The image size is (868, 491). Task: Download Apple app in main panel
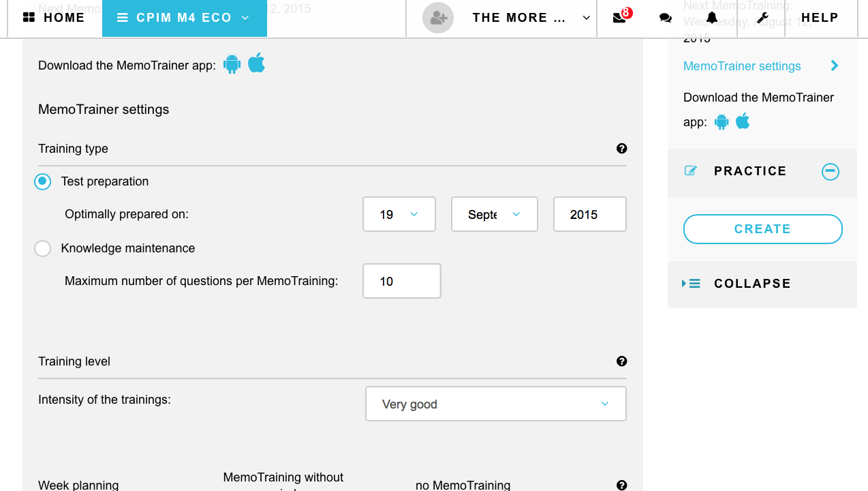(256, 63)
